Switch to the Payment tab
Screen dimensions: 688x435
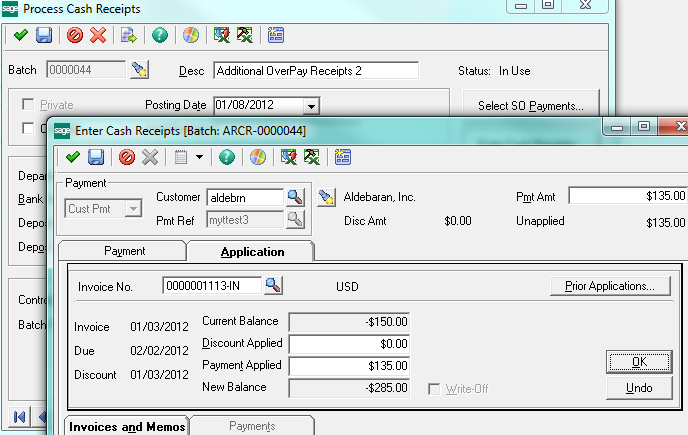pos(124,251)
